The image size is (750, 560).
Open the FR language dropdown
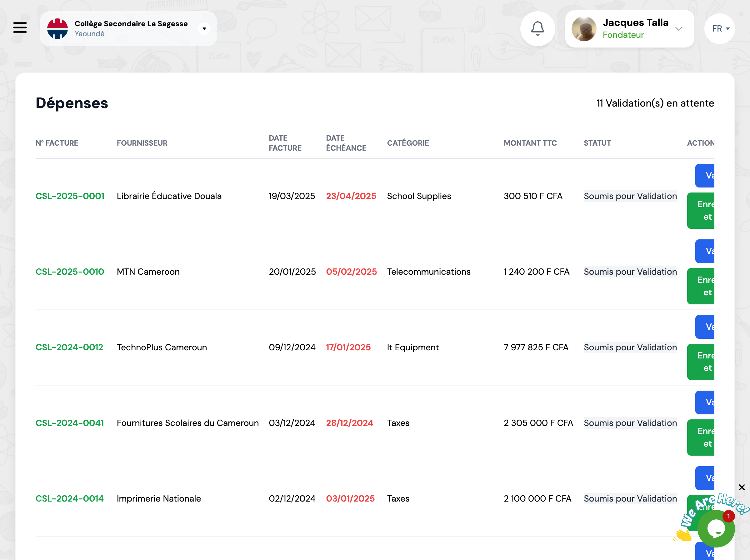click(x=719, y=29)
